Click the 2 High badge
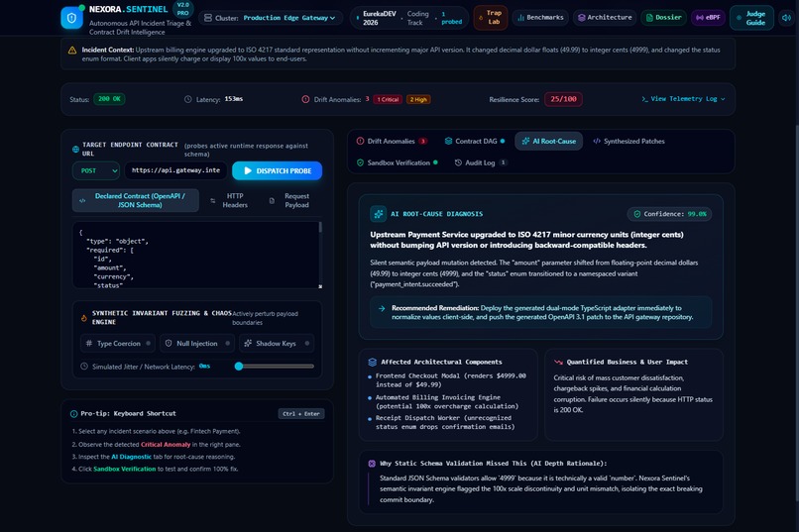The height and width of the screenshot is (532, 799). (418, 99)
